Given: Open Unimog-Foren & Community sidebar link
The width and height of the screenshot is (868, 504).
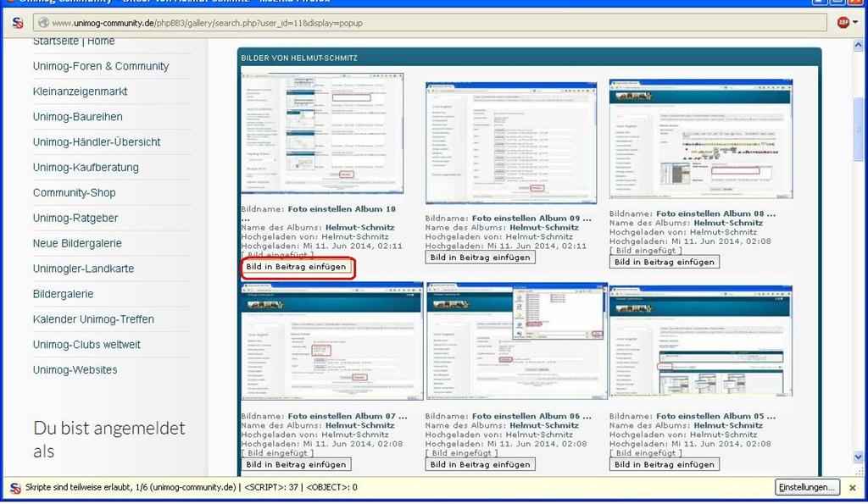Looking at the screenshot, I should coord(101,66).
